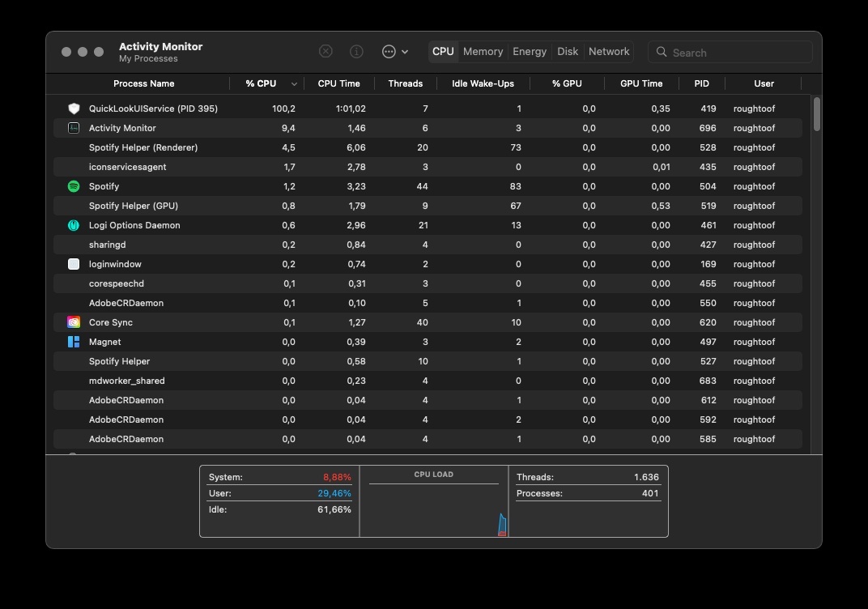Sort by the Threads column header
The image size is (868, 609).
coord(405,83)
